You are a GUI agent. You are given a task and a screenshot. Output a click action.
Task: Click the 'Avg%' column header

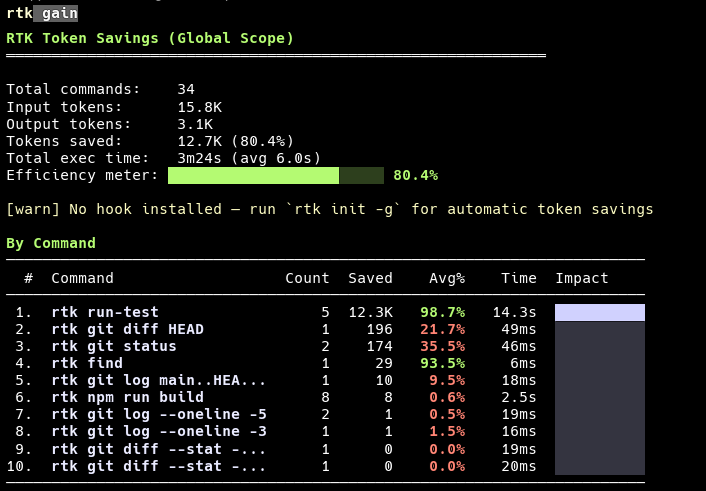[447, 278]
